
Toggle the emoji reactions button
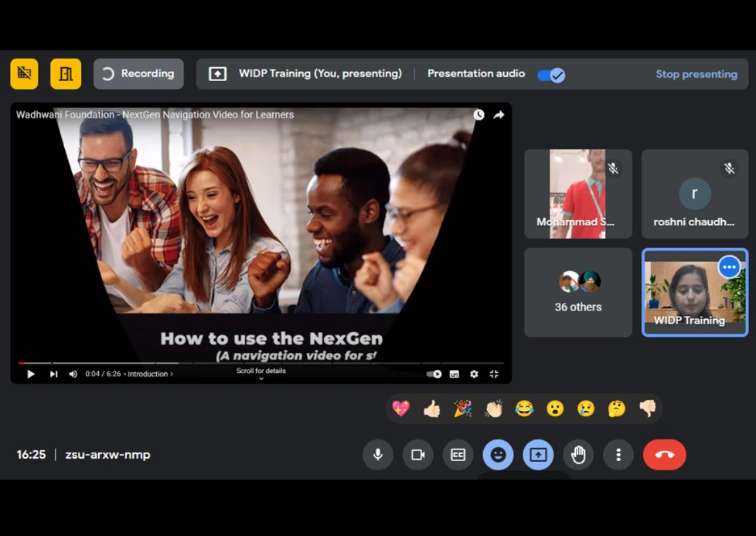click(x=498, y=455)
